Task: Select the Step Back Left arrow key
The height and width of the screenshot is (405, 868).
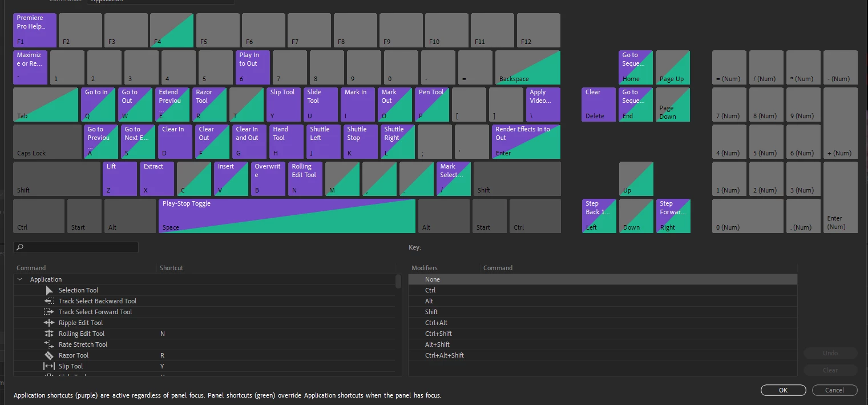Action: 599,216
